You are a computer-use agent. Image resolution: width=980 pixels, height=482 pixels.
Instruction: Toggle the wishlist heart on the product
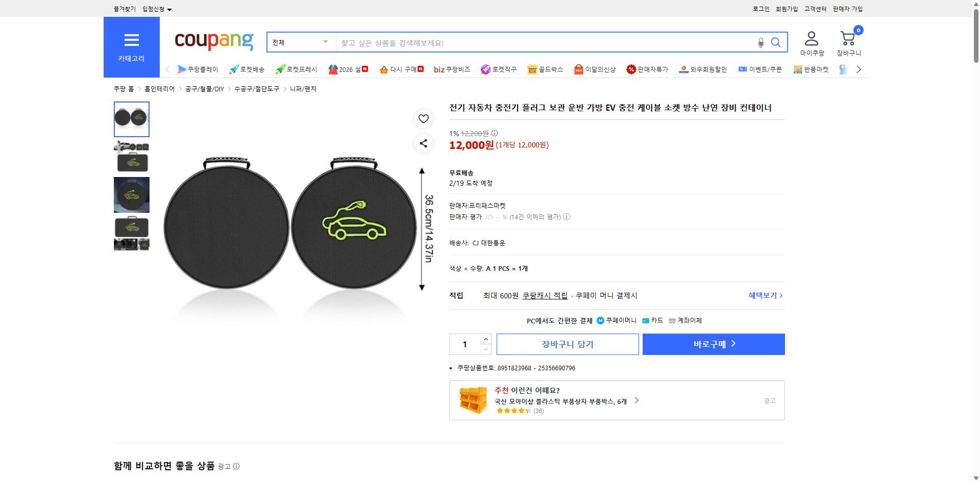423,119
